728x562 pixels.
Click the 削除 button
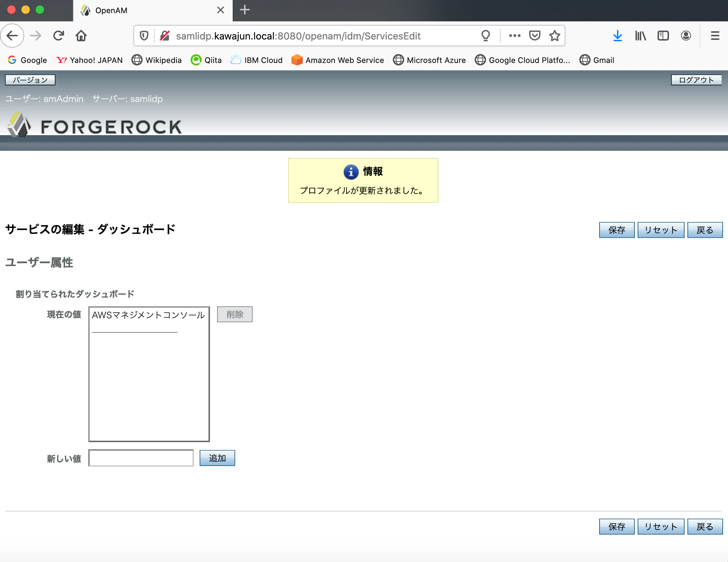tap(235, 314)
